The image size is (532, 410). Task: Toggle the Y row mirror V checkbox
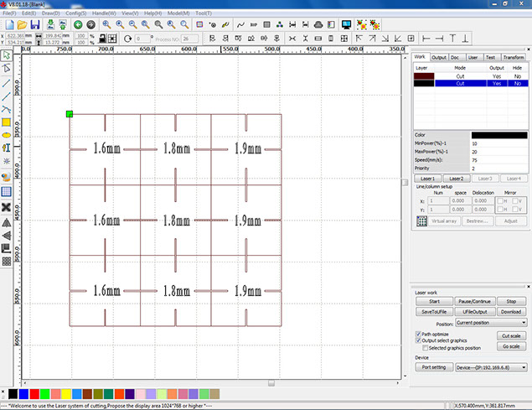515,210
